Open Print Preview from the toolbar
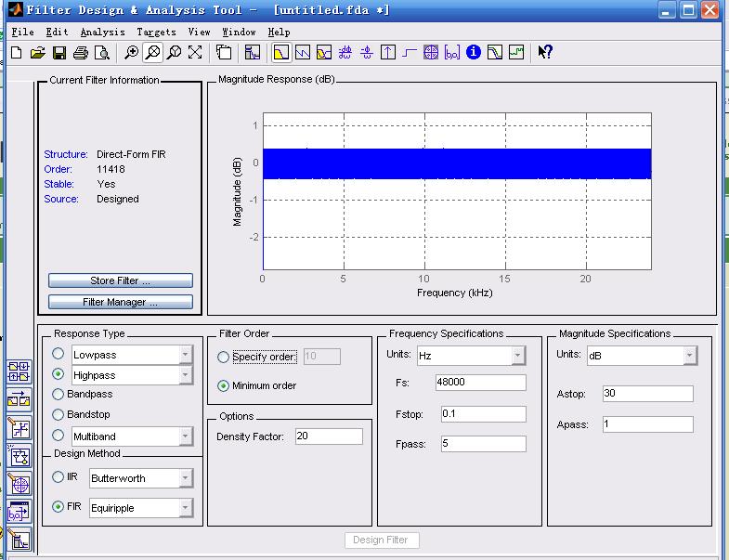 click(x=102, y=53)
